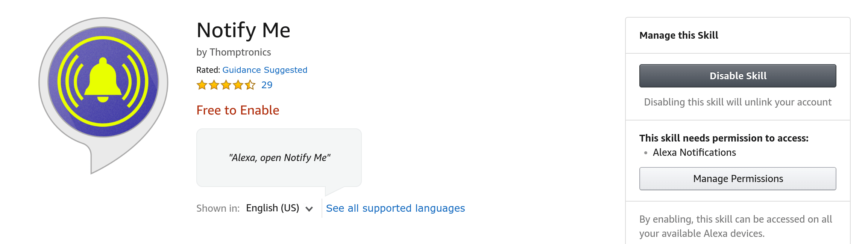Click the "Alexa, open Notify Me" example phrase
868x244 pixels.
[279, 158]
